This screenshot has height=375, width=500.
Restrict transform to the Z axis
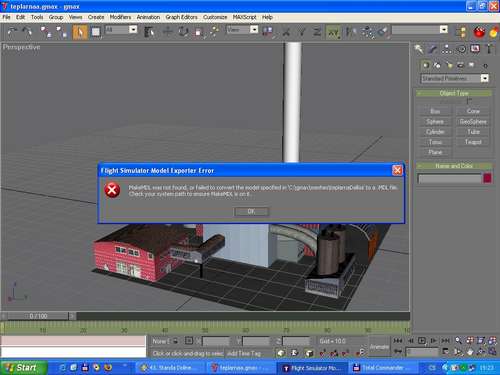coord(317,32)
